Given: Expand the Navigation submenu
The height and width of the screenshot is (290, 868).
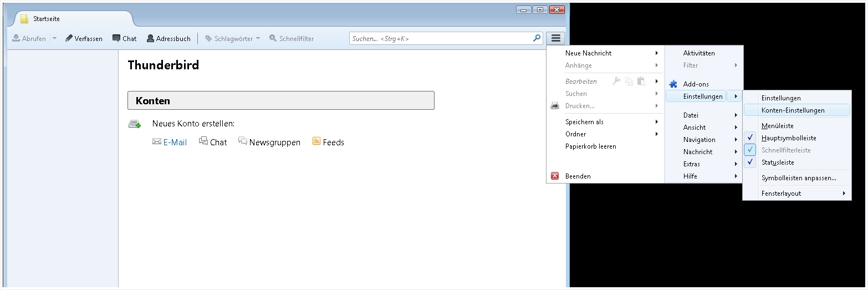Looking at the screenshot, I should pyautogui.click(x=704, y=140).
